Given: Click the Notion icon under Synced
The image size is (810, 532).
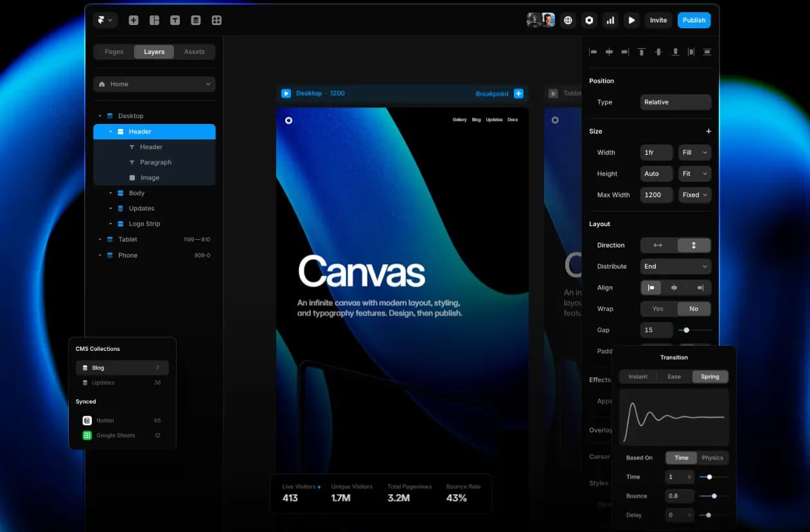Looking at the screenshot, I should pos(87,421).
